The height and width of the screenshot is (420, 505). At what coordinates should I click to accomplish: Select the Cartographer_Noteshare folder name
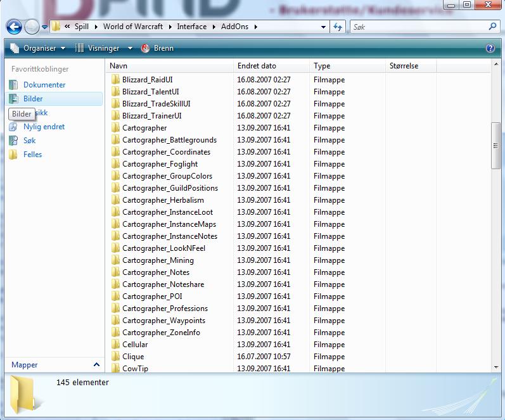coord(163,284)
